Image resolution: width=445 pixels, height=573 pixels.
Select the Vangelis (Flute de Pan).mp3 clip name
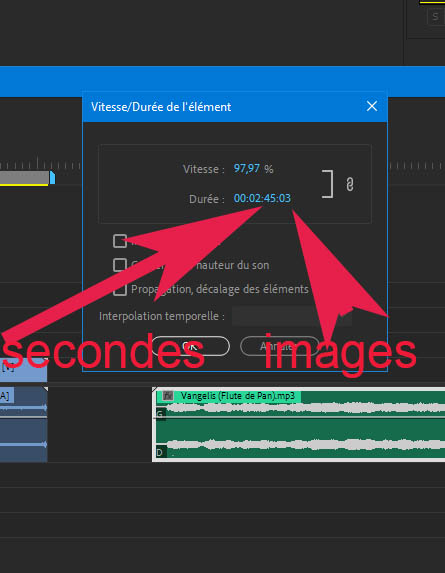point(238,396)
